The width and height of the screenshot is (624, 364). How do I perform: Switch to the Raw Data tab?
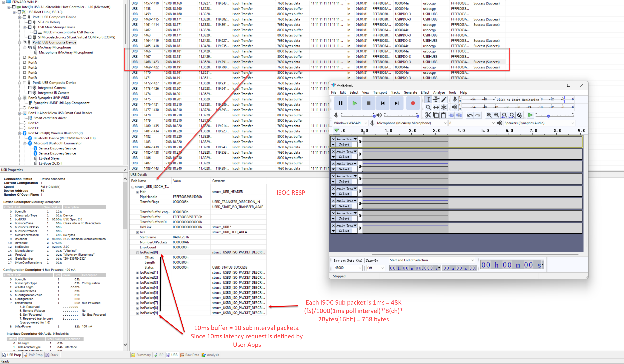(x=190, y=355)
